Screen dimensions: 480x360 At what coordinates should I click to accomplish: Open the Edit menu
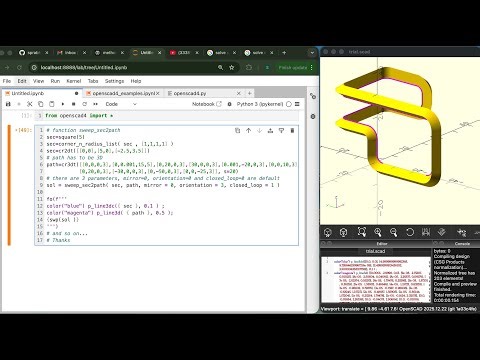pyautogui.click(x=22, y=81)
